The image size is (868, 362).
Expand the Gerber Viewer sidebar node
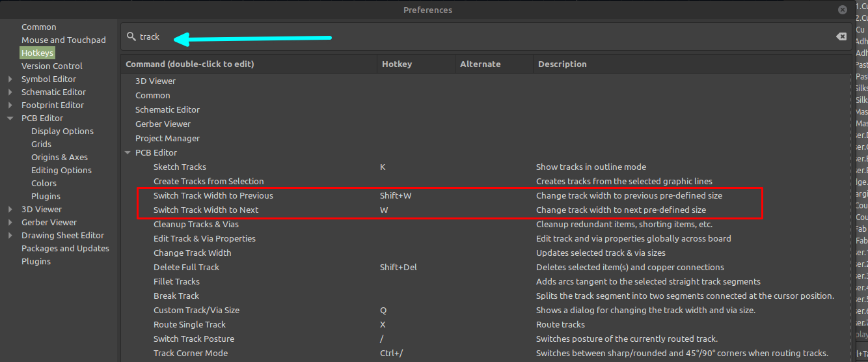tap(10, 223)
